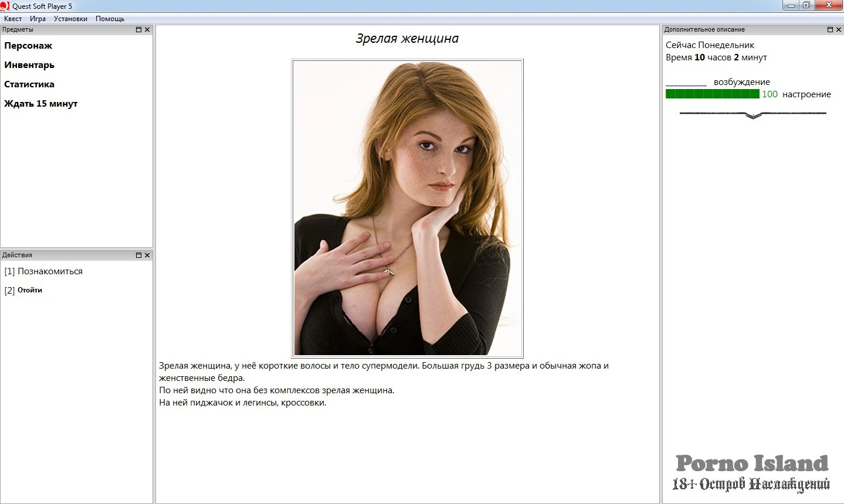Click Ждать 15 минут to wait
This screenshot has height=504, width=844.
click(41, 104)
